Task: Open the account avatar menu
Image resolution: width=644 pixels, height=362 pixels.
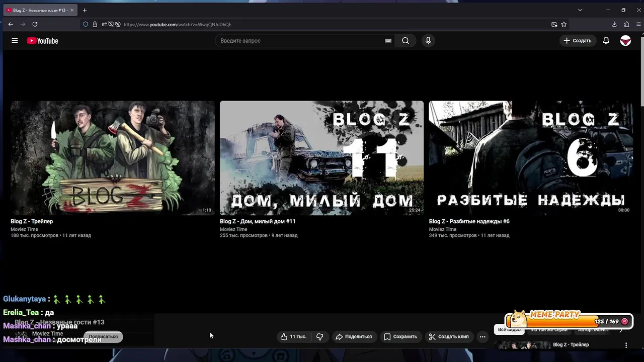Action: pyautogui.click(x=625, y=41)
